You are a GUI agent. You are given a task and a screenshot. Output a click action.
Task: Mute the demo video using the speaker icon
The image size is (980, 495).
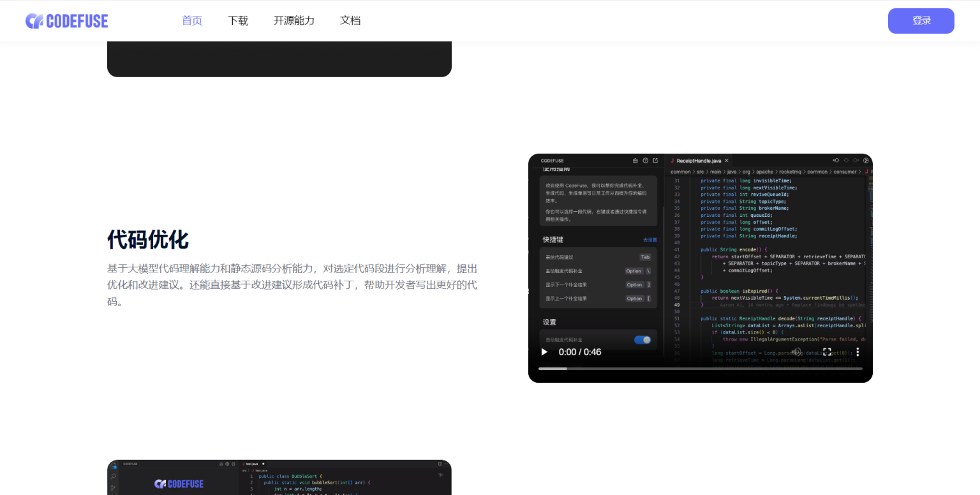796,351
